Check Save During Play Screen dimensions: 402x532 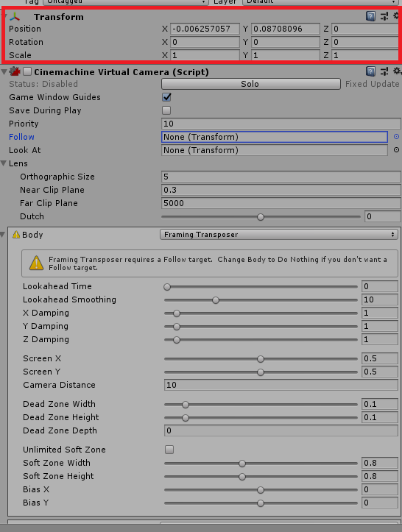[x=166, y=110]
